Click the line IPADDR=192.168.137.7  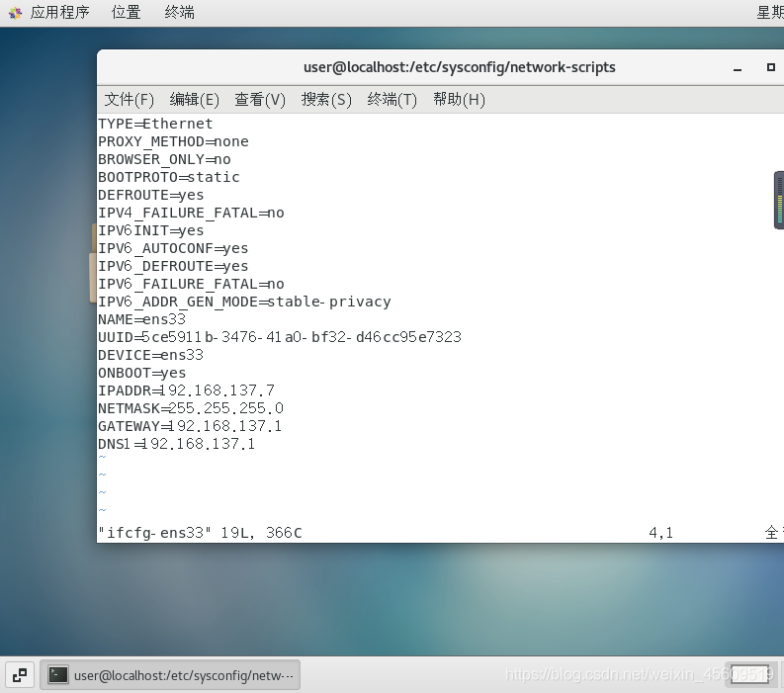[187, 390]
